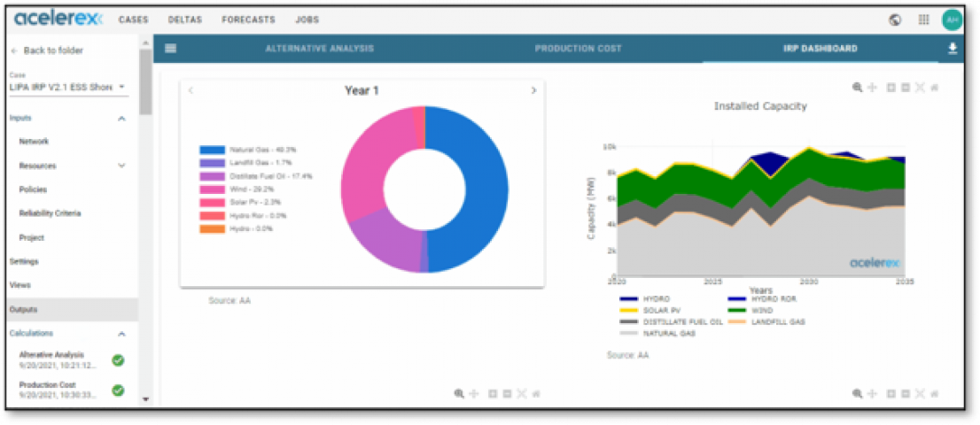Click the user avatar icon

[x=952, y=19]
